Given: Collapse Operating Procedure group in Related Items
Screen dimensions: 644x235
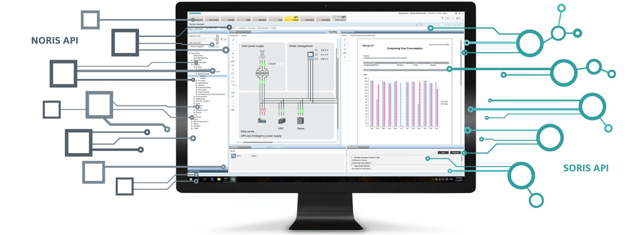Looking at the screenshot, I should (351, 166).
